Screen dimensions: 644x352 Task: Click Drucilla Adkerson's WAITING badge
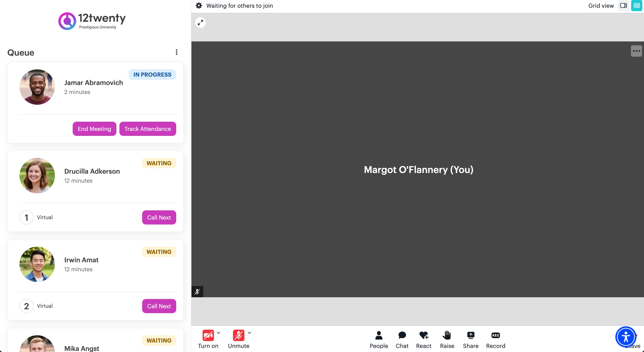159,163
